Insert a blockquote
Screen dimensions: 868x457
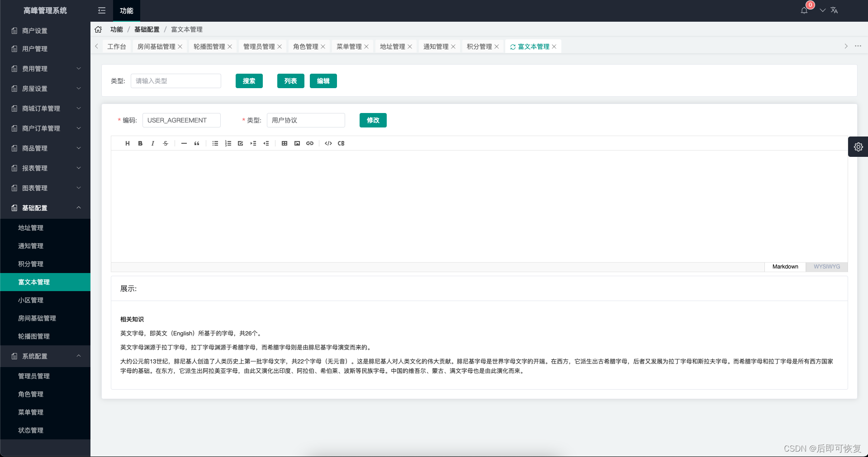(197, 143)
